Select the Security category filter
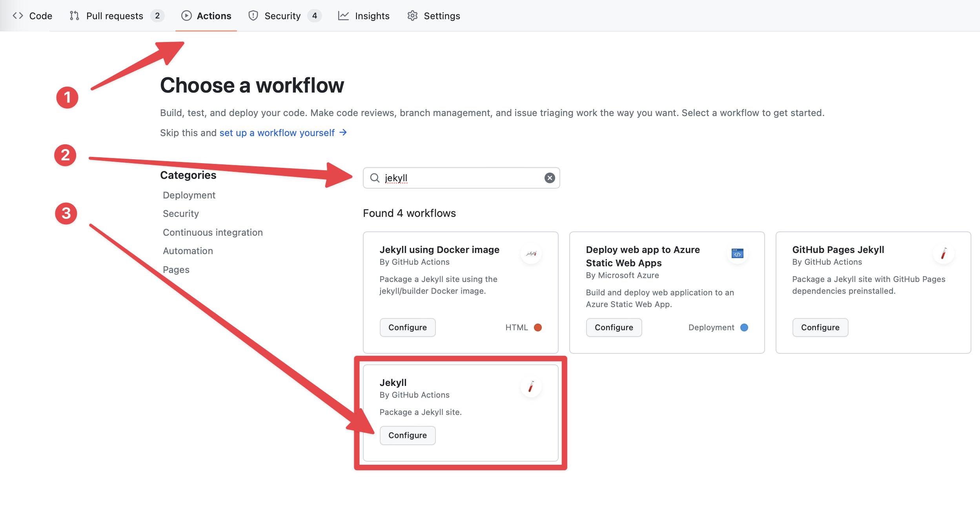The image size is (980, 513). point(181,213)
